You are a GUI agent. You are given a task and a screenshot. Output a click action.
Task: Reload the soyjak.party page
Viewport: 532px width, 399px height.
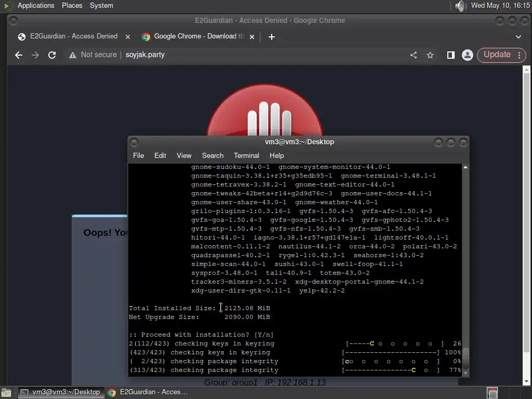click(52, 55)
